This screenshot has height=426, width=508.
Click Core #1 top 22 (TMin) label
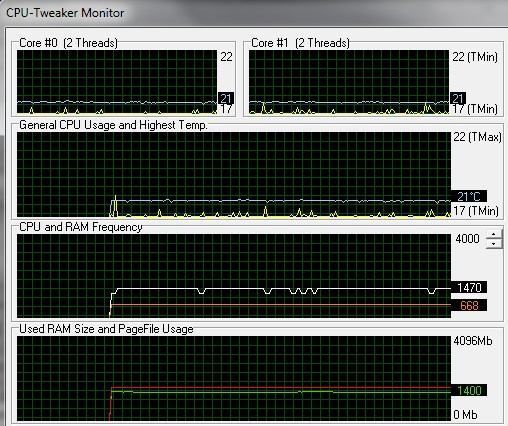(475, 57)
